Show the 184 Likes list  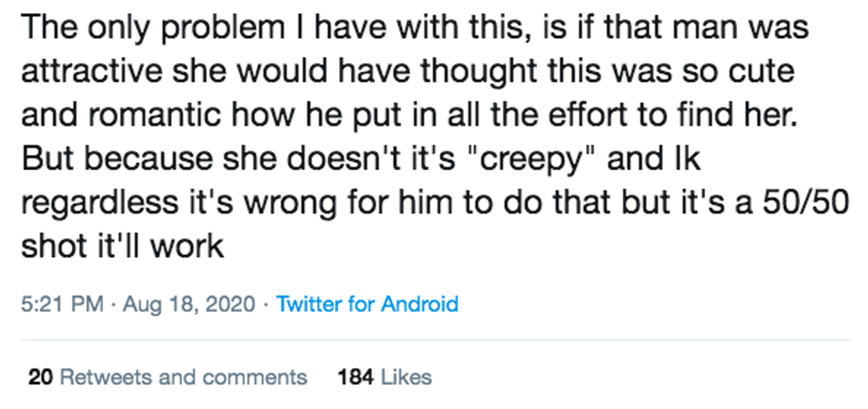[x=384, y=377]
